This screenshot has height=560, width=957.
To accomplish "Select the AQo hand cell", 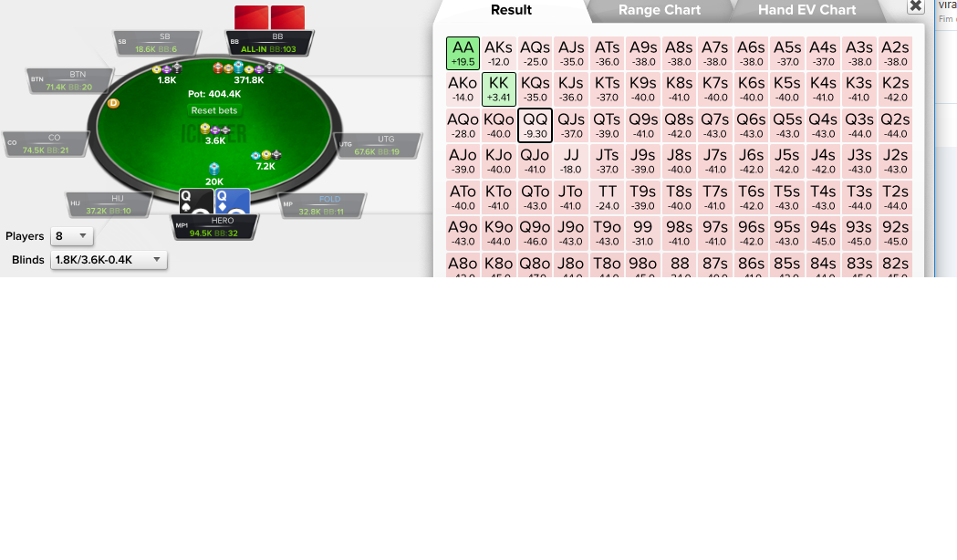I will pyautogui.click(x=463, y=125).
